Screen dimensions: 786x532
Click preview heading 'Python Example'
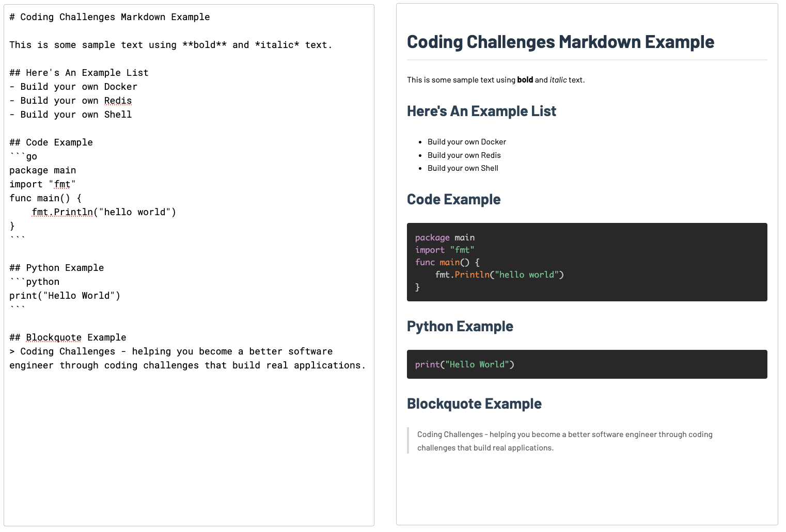click(460, 327)
